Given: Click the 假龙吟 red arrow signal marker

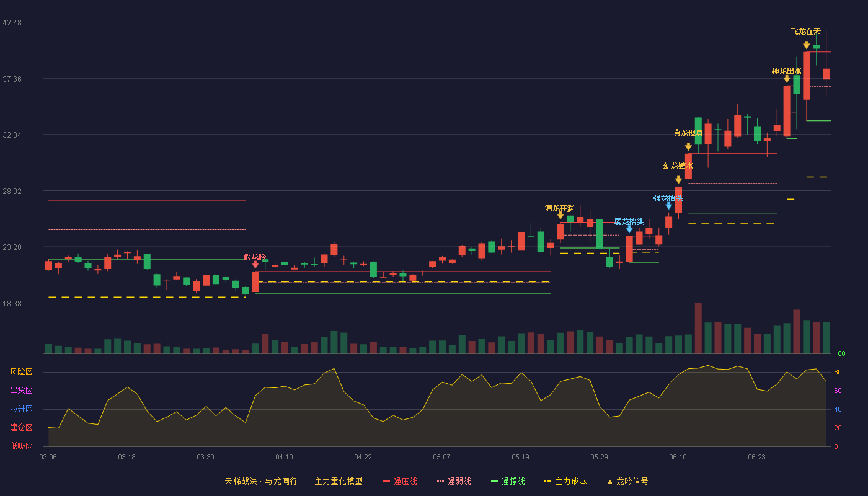Looking at the screenshot, I should [255, 265].
